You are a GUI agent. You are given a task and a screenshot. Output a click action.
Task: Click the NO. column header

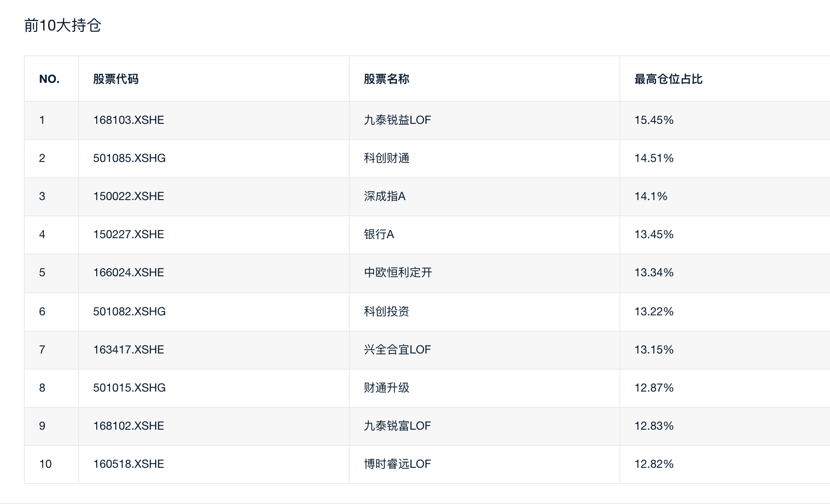point(50,79)
